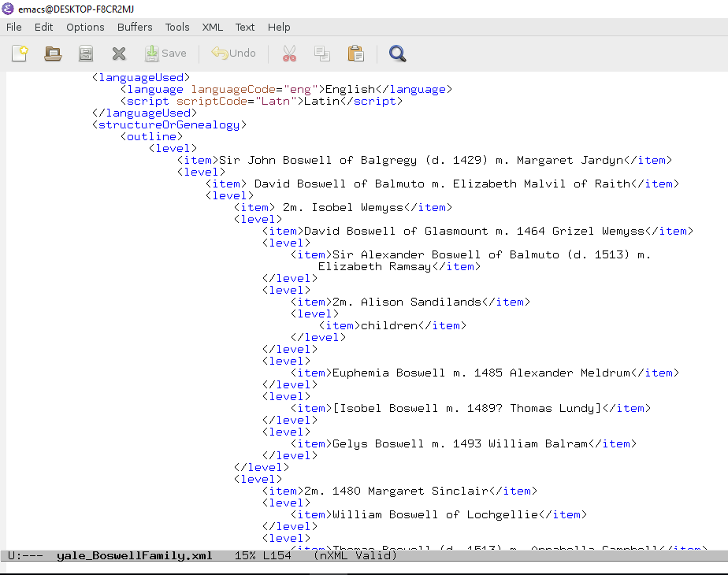
Task: Expand the Buffers menu list
Action: [135, 27]
